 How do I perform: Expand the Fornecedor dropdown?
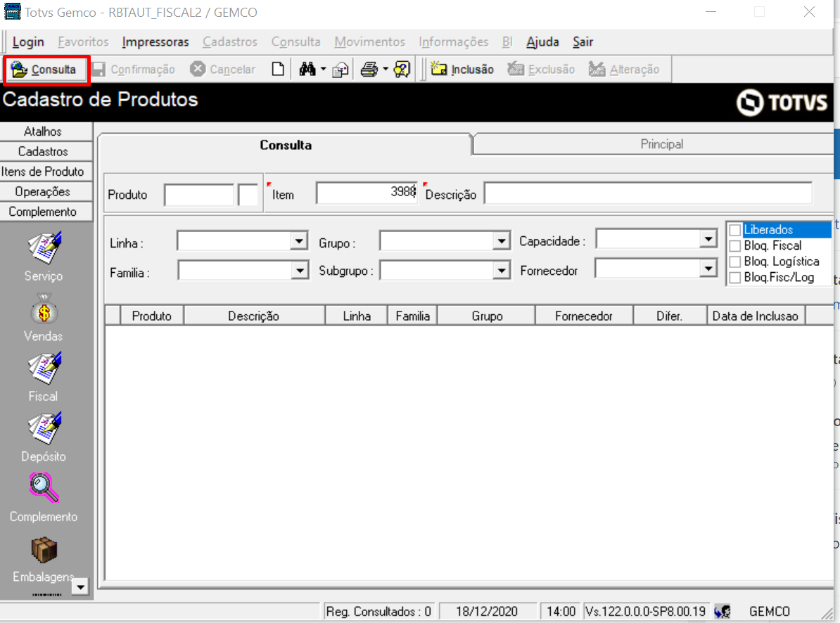(x=708, y=268)
